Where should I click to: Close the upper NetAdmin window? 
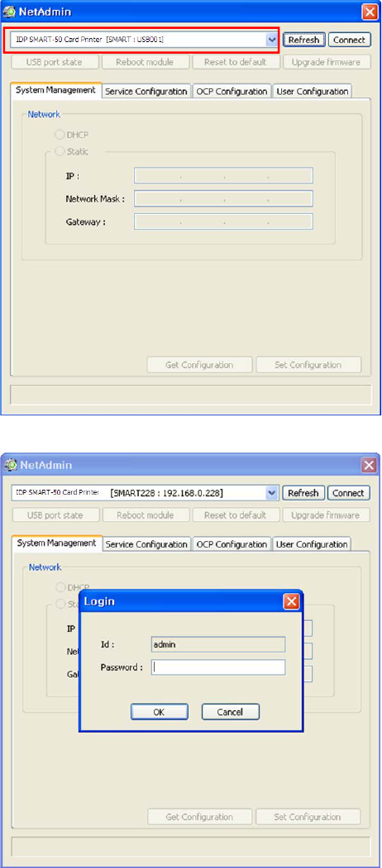point(370,11)
